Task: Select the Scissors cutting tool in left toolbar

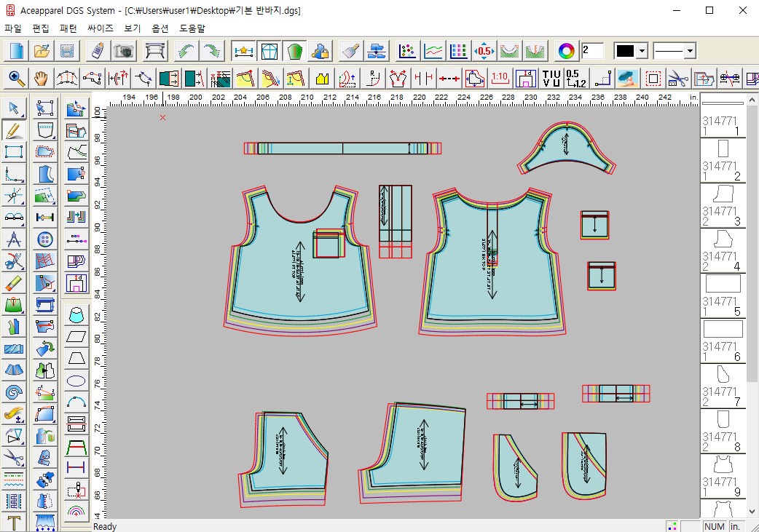Action: point(15,456)
